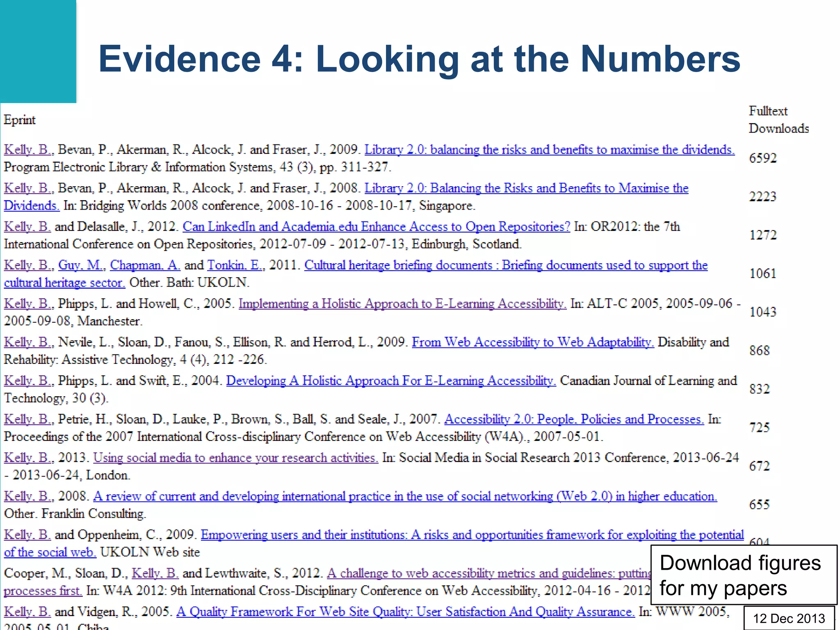Click 'Kelly, B.' author link in Vidgen 2005 entry

point(27,612)
